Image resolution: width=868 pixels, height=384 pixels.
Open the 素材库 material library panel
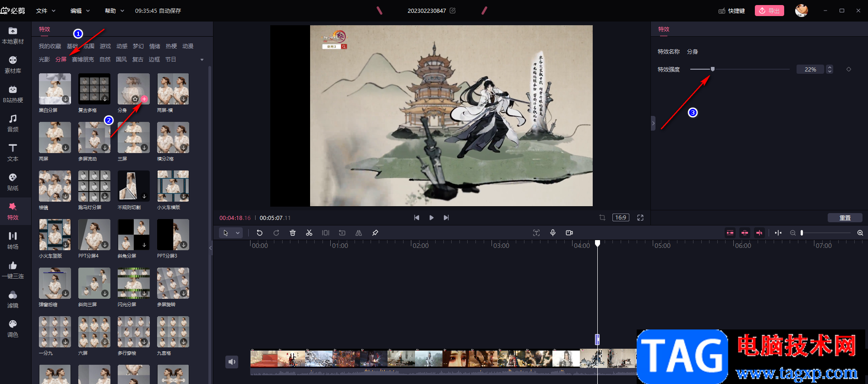13,65
